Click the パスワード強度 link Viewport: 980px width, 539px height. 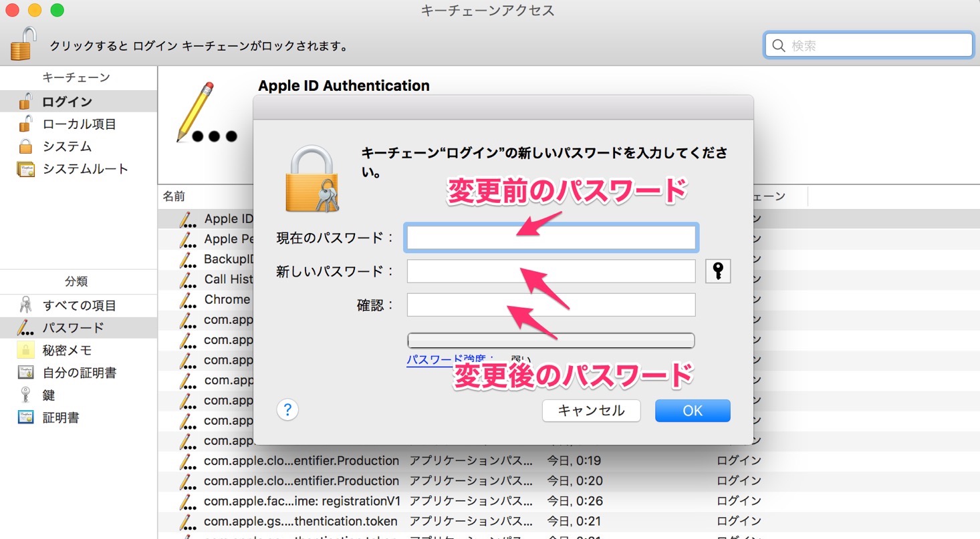[x=449, y=361]
